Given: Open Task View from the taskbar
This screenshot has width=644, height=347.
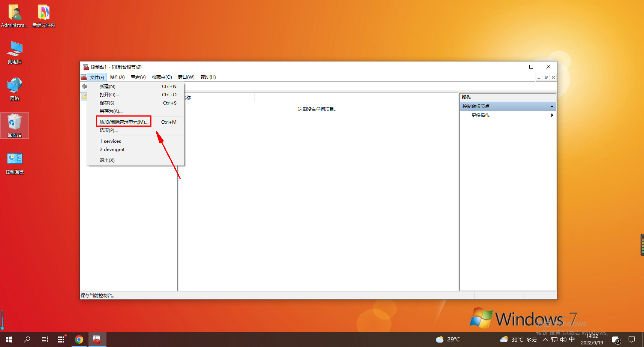Looking at the screenshot, I should (45, 340).
